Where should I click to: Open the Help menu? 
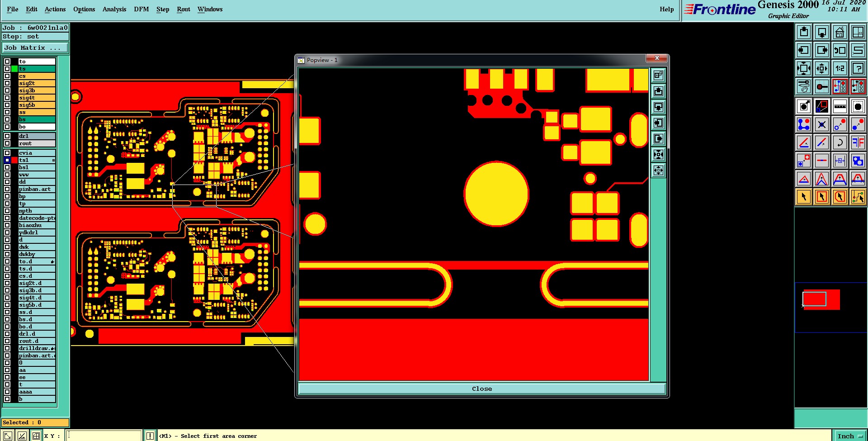pyautogui.click(x=667, y=9)
